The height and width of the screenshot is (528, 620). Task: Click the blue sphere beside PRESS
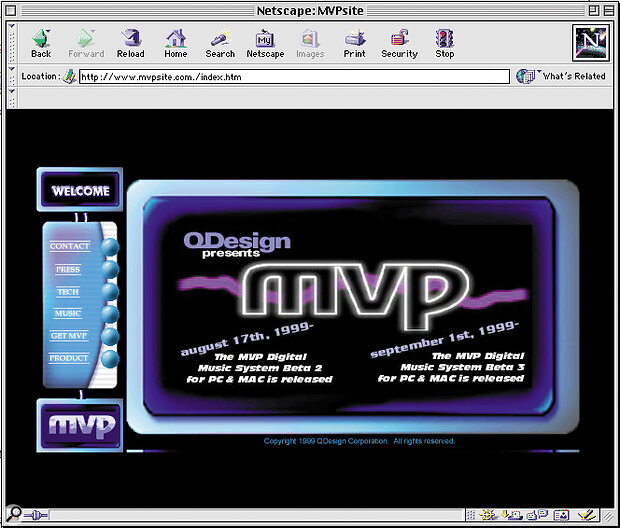coord(110,270)
